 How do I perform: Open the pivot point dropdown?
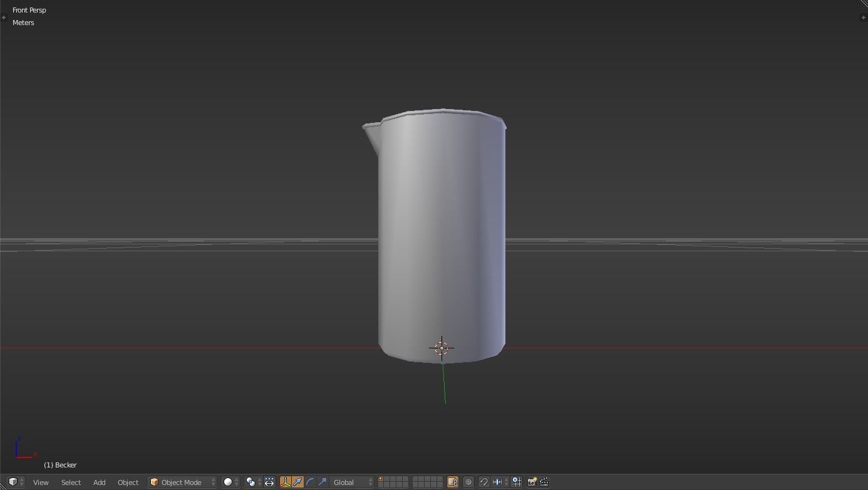[253, 482]
